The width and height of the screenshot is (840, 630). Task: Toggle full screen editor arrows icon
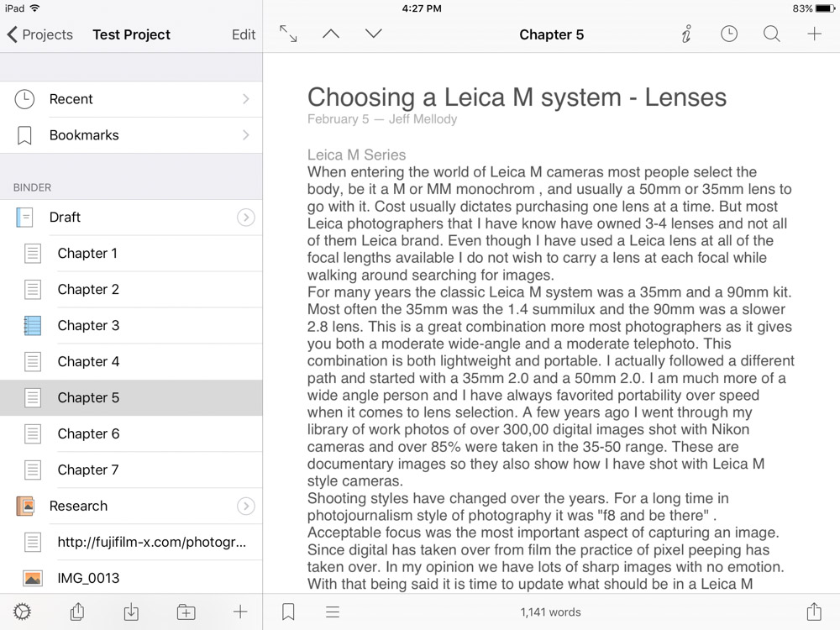[288, 34]
